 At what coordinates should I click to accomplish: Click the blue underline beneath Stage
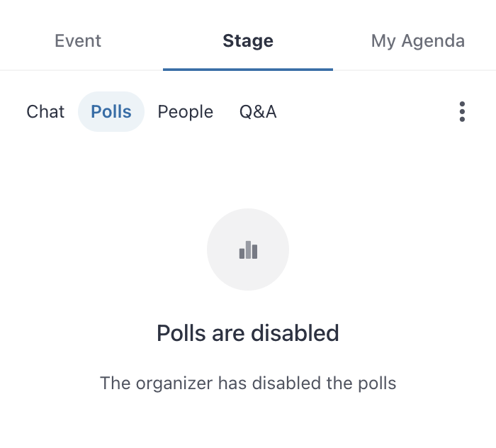tap(248, 69)
